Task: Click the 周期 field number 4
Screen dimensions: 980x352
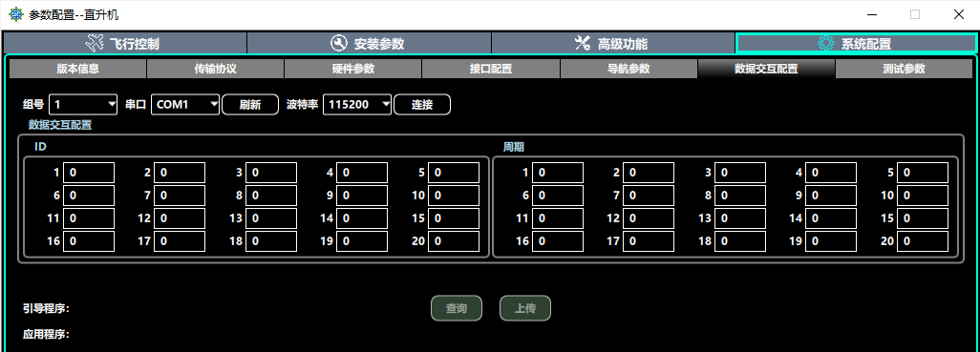Action: (x=831, y=173)
